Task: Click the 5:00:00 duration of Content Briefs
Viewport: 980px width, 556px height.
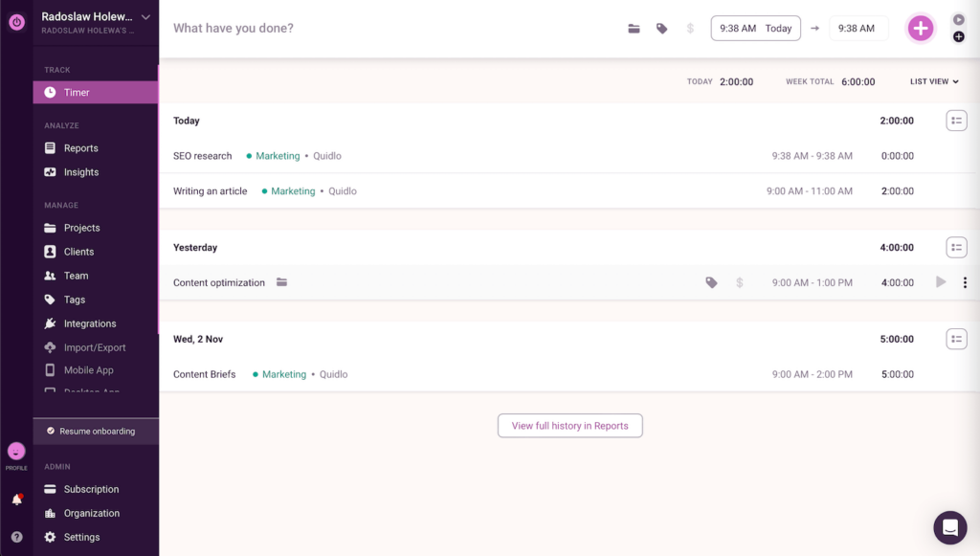Action: [898, 374]
